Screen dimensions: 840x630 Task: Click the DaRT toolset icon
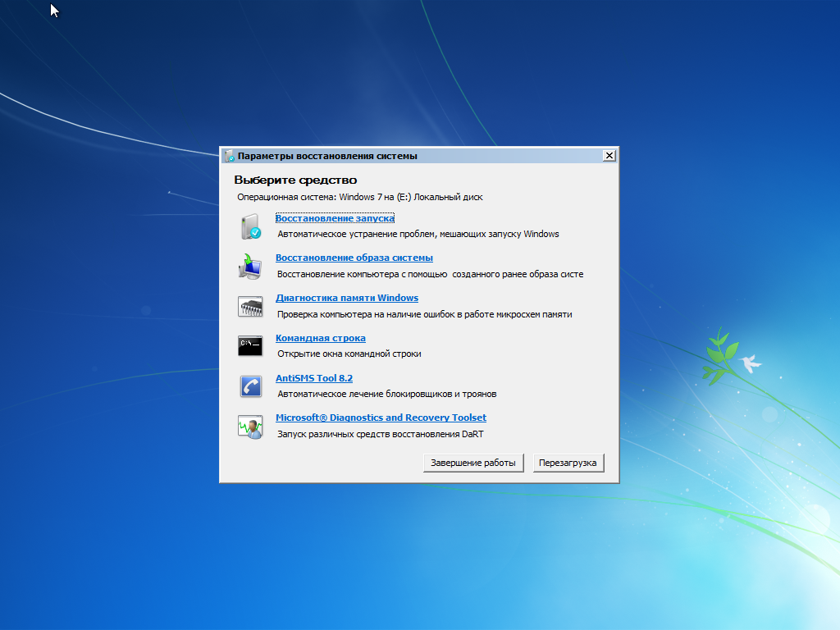[x=250, y=427]
